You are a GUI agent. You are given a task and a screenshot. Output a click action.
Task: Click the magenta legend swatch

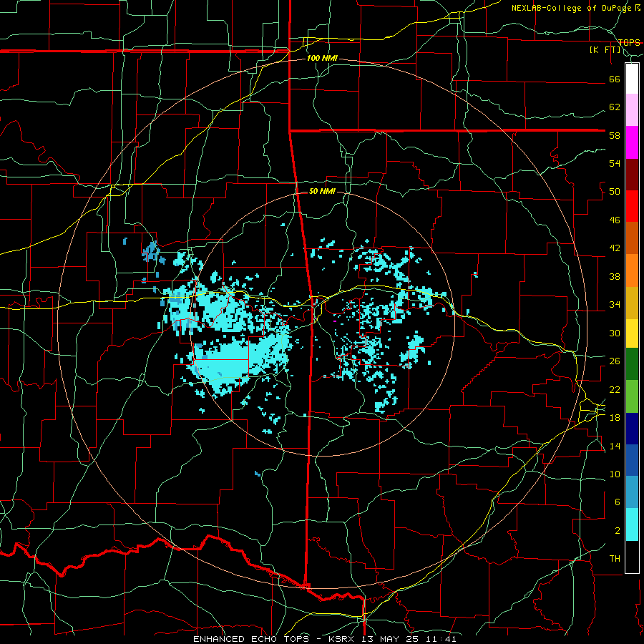632,142
